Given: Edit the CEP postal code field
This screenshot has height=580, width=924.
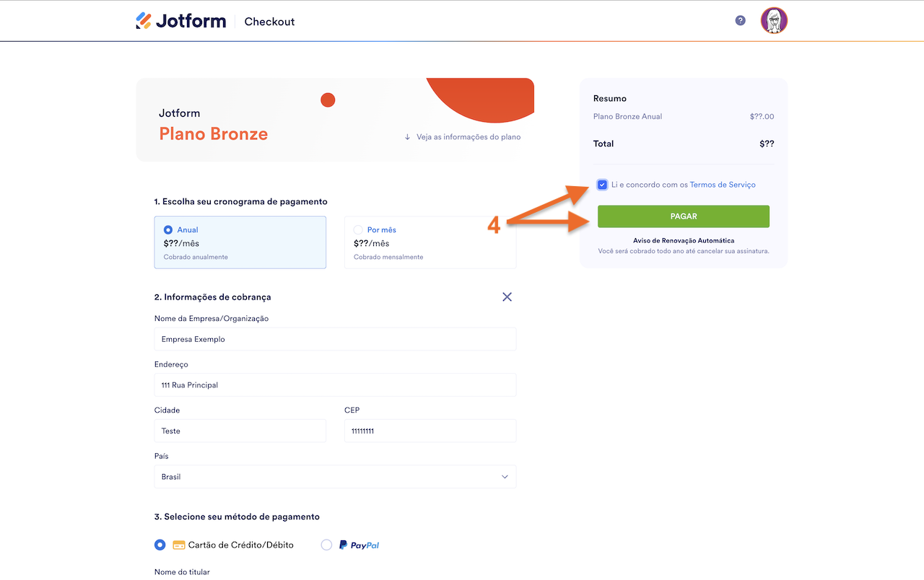Looking at the screenshot, I should (430, 431).
